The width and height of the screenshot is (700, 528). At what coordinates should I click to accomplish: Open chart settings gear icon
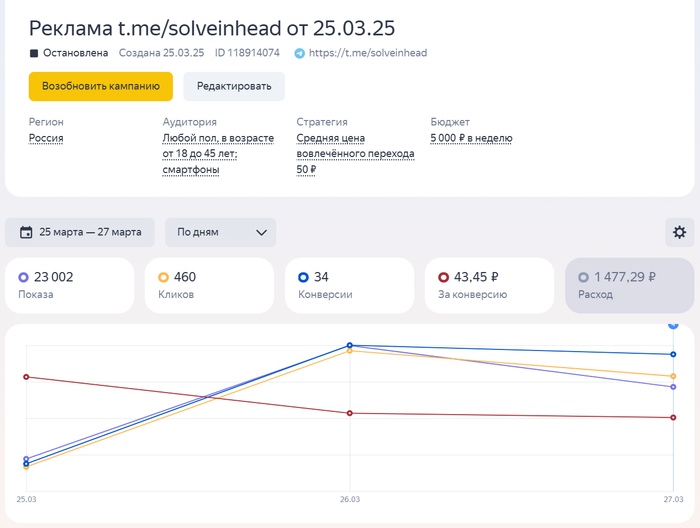click(x=679, y=232)
